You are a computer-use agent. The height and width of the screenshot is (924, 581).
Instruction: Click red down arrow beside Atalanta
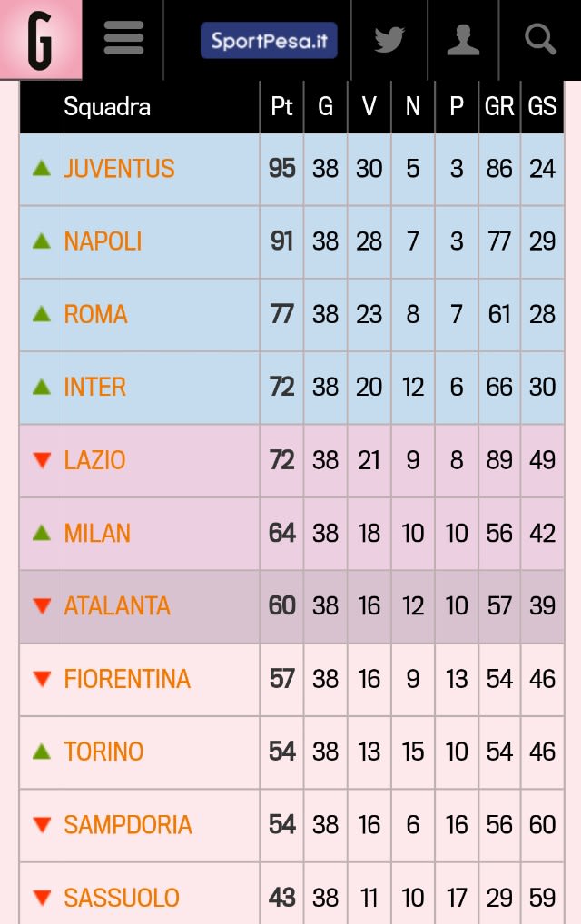pyautogui.click(x=42, y=605)
